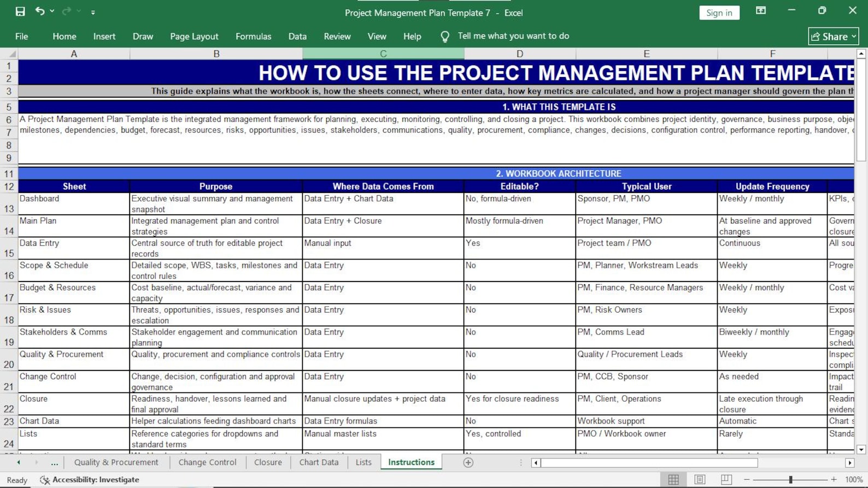
Task: Click the Tell me what you want to do box
Action: coord(513,36)
